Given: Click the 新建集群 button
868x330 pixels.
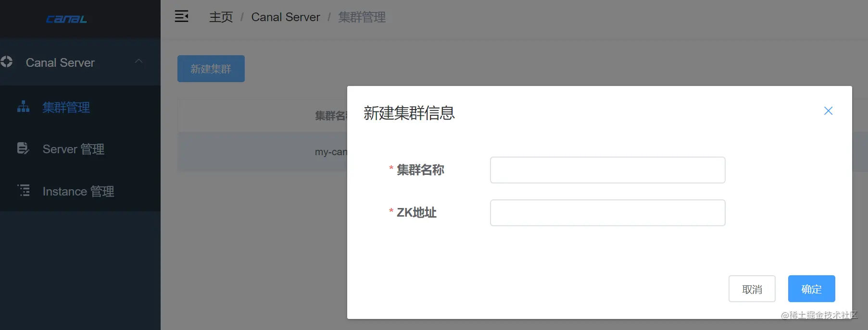Looking at the screenshot, I should 211,69.
